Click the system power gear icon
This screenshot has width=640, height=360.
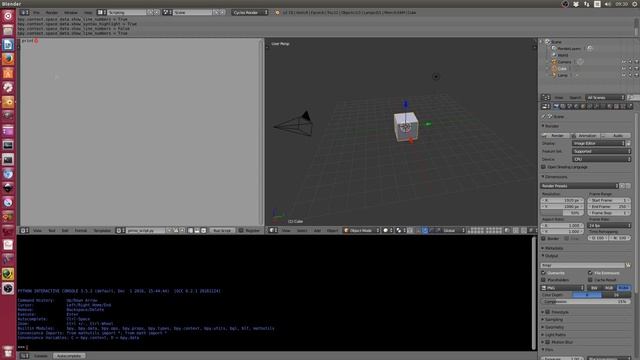coord(635,4)
